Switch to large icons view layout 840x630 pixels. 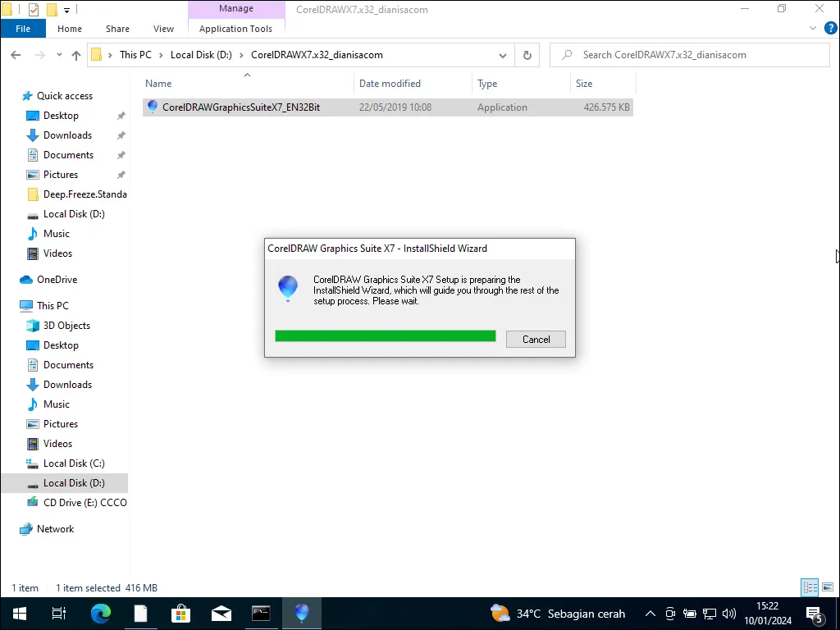tap(827, 587)
